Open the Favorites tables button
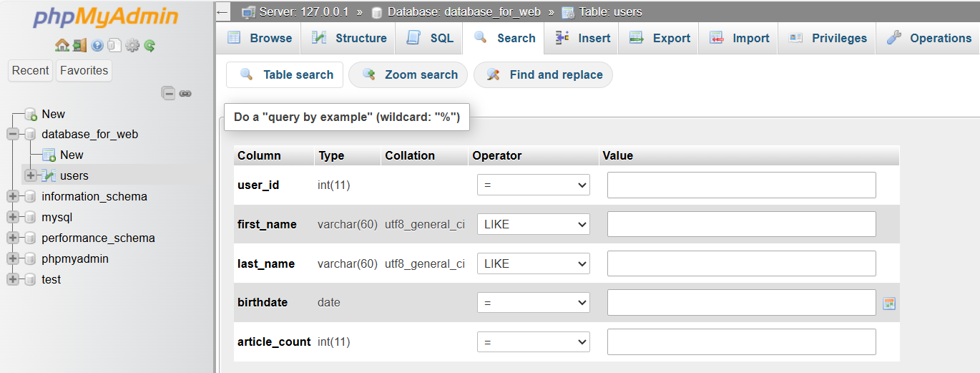Screen dimensions: 980x373 tap(84, 70)
